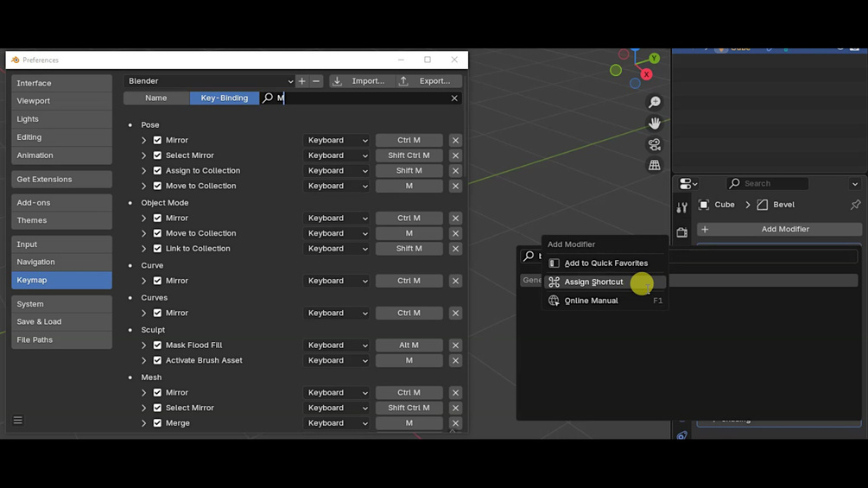The width and height of the screenshot is (868, 488).
Task: Open Tool properties tab icon
Action: coord(682,207)
